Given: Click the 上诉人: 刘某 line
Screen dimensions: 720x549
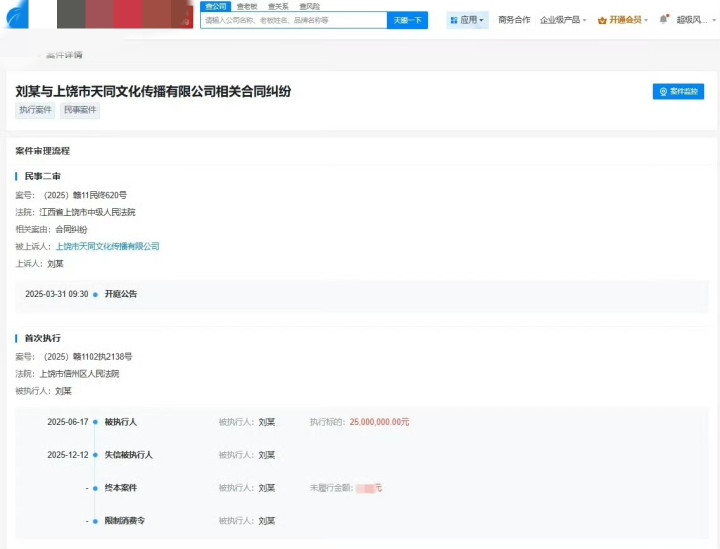Looking at the screenshot, I should coord(39,264).
